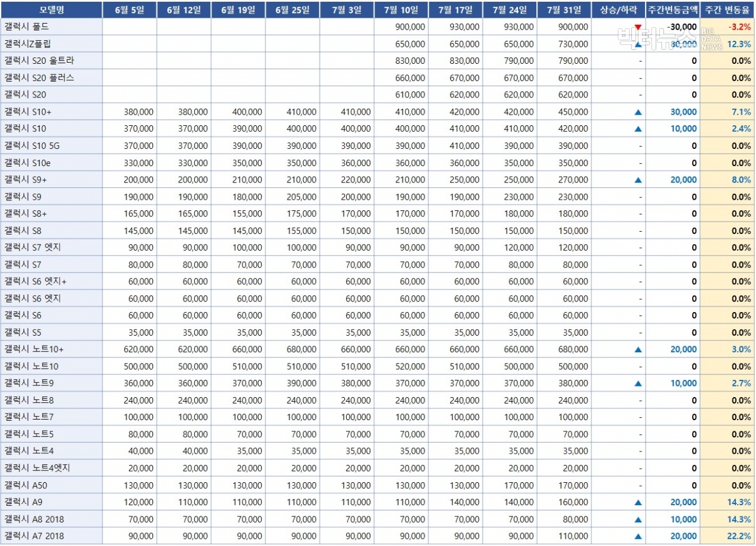Click 갤럭시 S9+ price 270,000 on 7월 31일
Screen dimensions: 756x546
click(x=573, y=180)
